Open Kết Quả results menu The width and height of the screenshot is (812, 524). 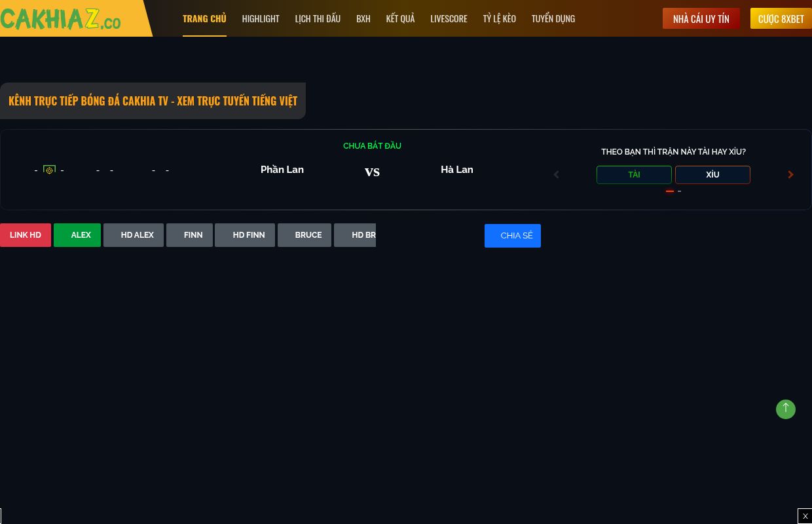400,18
